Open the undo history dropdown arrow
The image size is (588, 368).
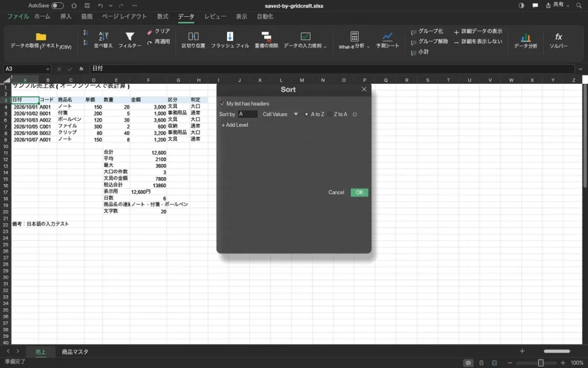tap(111, 6)
